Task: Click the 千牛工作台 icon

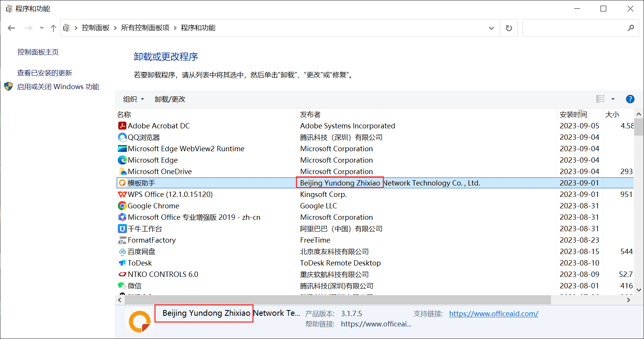Action: (x=122, y=229)
